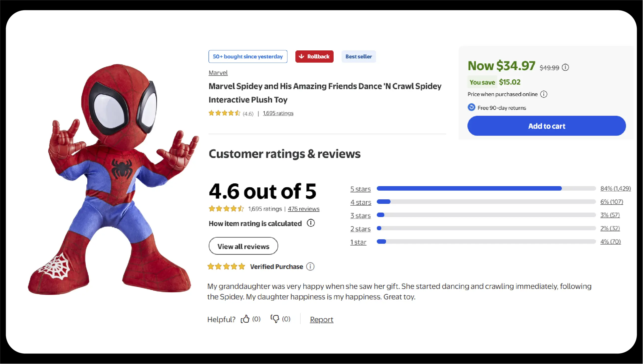Click the Spidey plush product image
The width and height of the screenshot is (643, 364).
pos(113,180)
